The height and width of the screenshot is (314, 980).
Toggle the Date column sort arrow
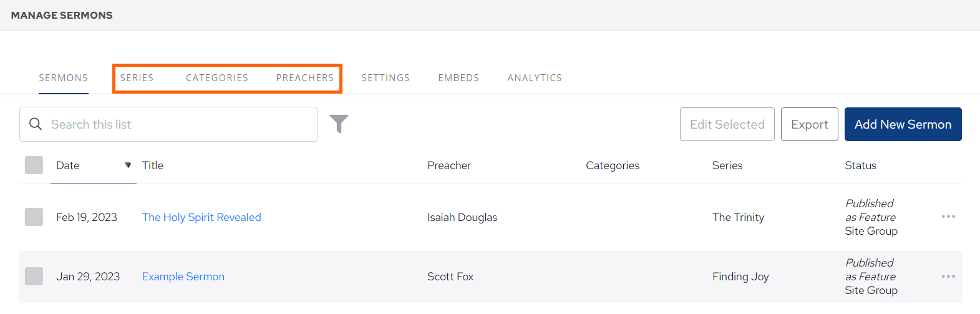tap(128, 165)
